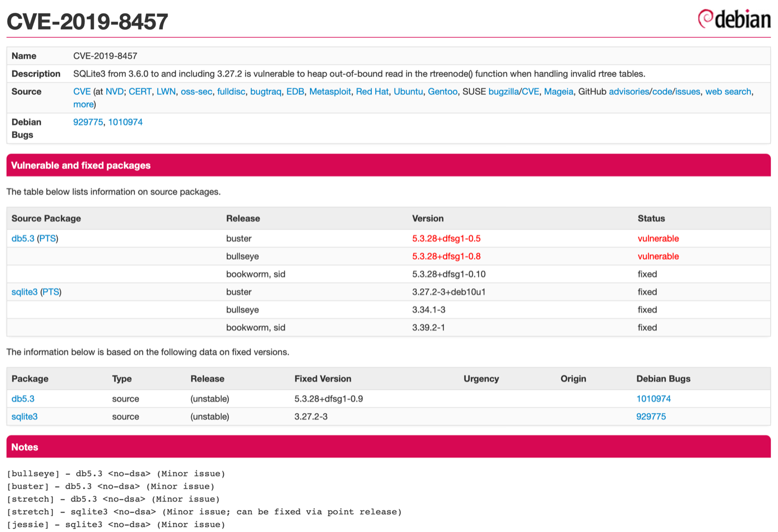778x532 pixels.
Task: Open the EDB link
Action: (x=295, y=92)
